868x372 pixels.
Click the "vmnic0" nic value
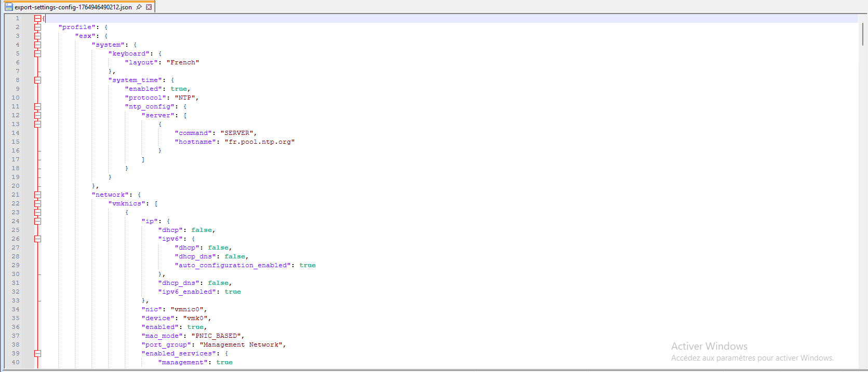[x=187, y=309]
